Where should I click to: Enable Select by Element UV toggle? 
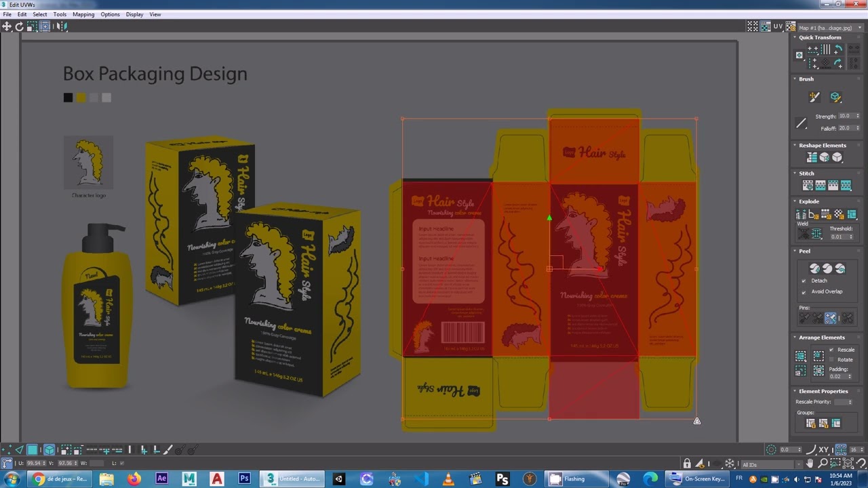click(x=49, y=449)
